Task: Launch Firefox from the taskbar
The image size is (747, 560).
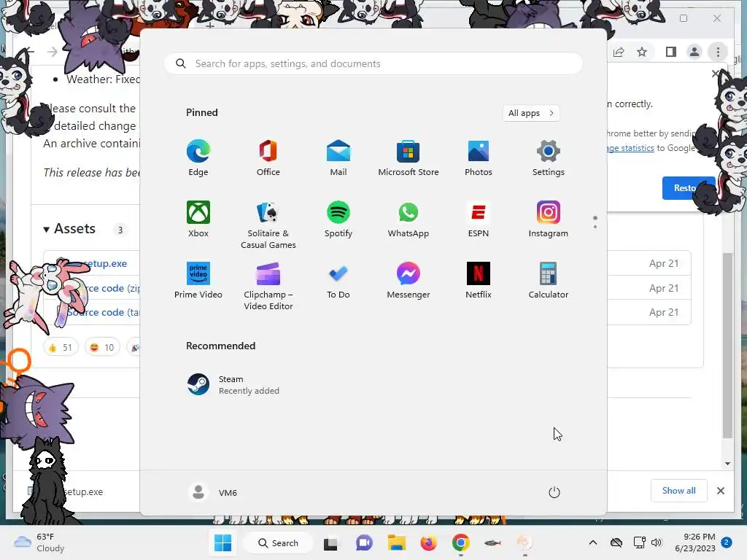Action: coord(429,542)
